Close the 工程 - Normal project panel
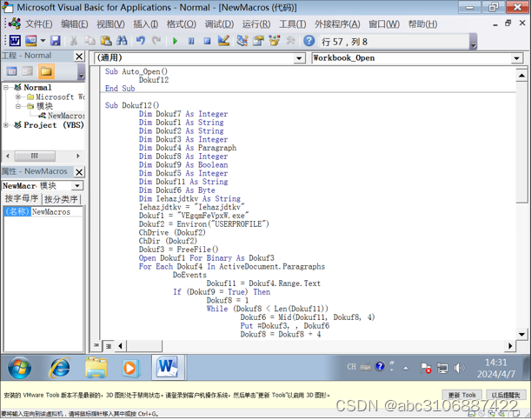 coord(79,56)
